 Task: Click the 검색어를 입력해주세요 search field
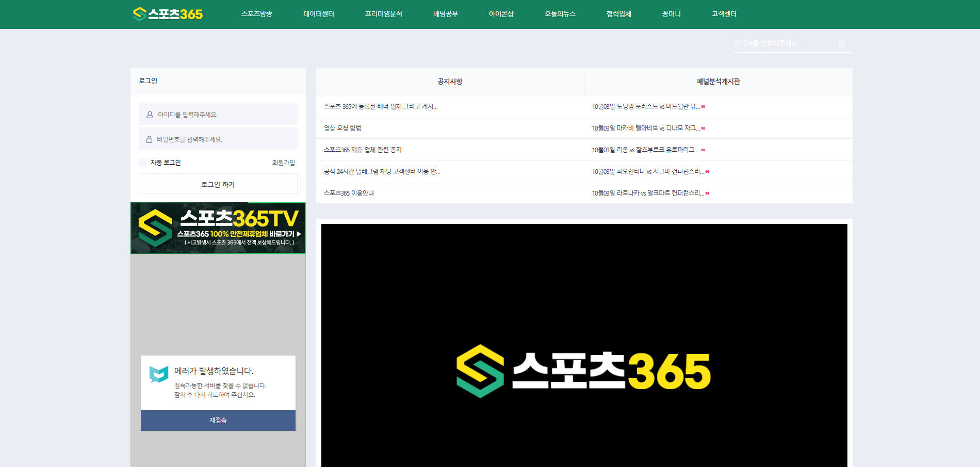784,43
